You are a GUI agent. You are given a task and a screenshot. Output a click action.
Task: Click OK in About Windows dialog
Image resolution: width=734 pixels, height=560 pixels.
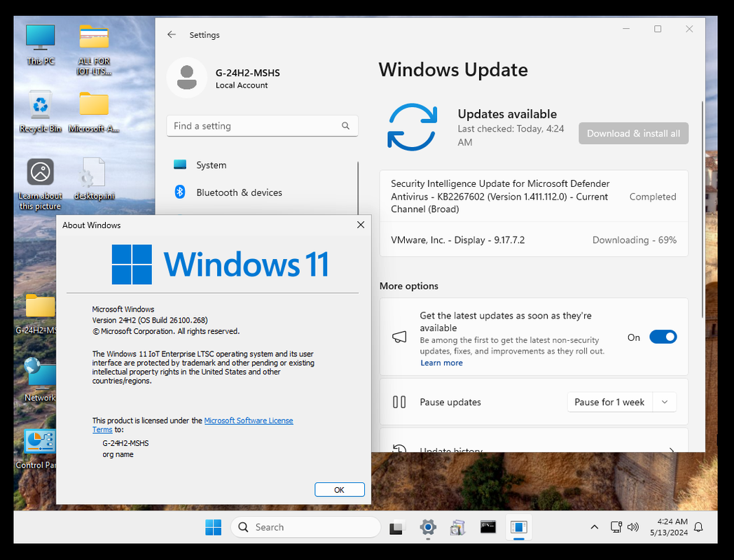340,490
